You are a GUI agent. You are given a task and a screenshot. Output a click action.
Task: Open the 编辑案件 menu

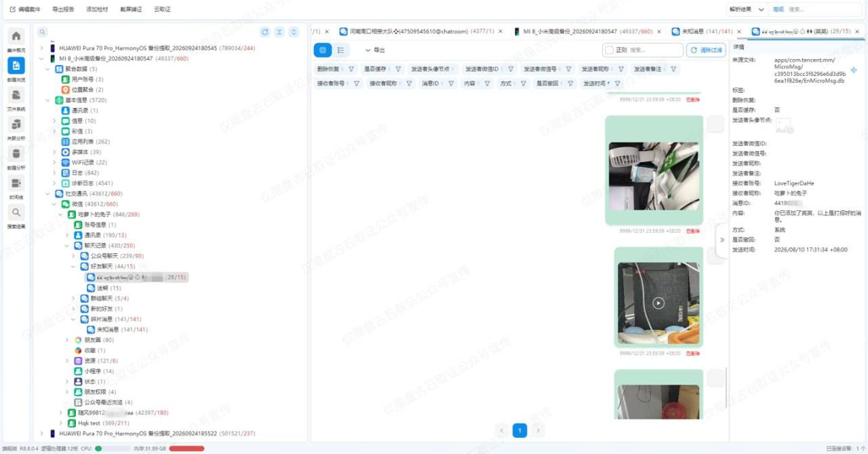[x=25, y=10]
